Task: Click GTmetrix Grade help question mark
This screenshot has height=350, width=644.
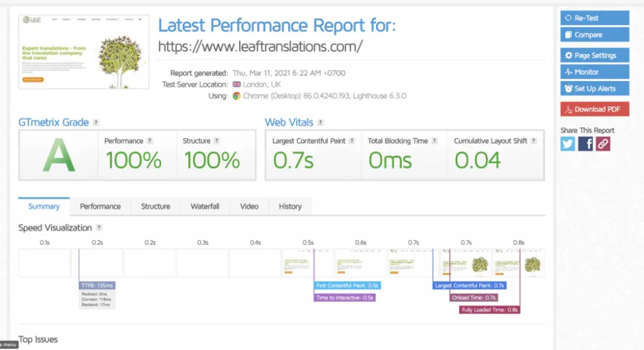Action: (x=96, y=123)
